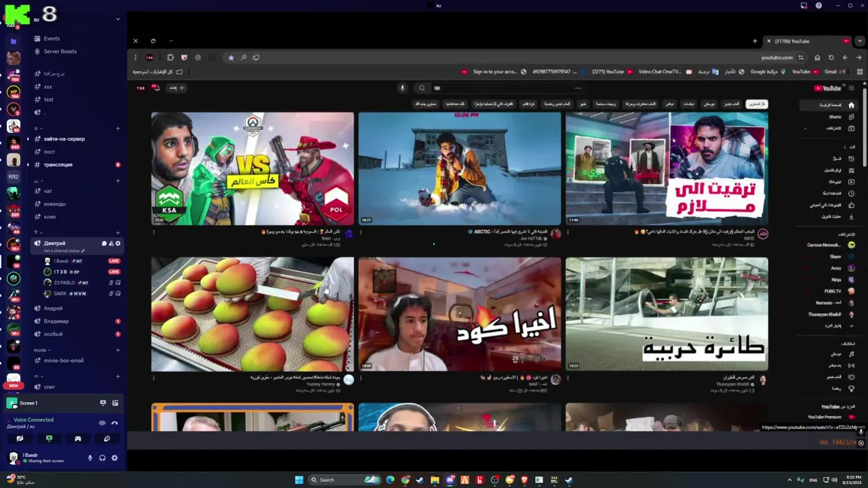Invite people to the Дмитрий voice channel
Screen dimensions: 868x488
pos(111,243)
